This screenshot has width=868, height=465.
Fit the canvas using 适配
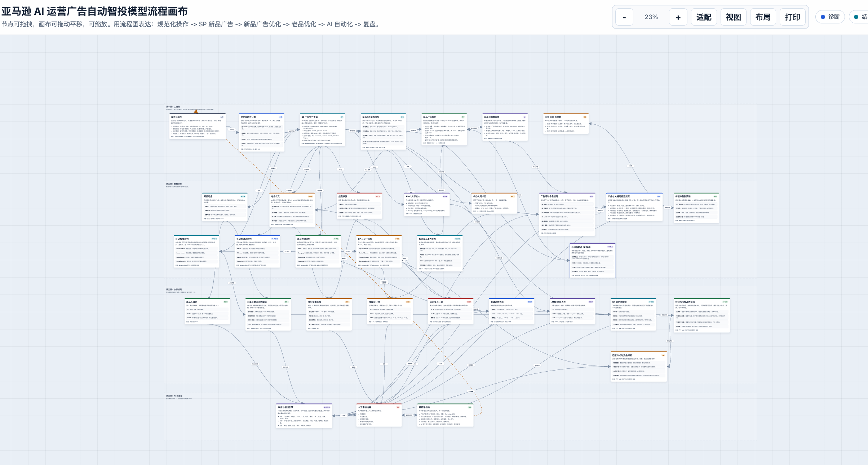(x=704, y=17)
